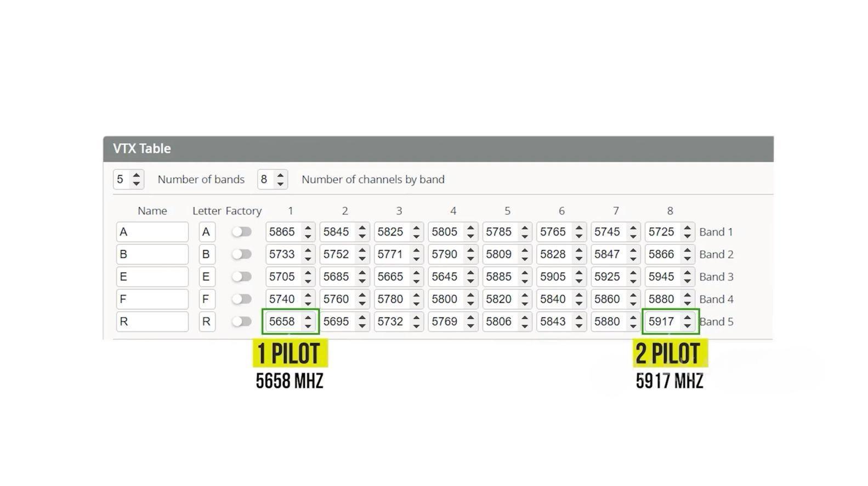868x486 pixels.
Task: Increase the 5740 frequency value
Action: pyautogui.click(x=308, y=295)
